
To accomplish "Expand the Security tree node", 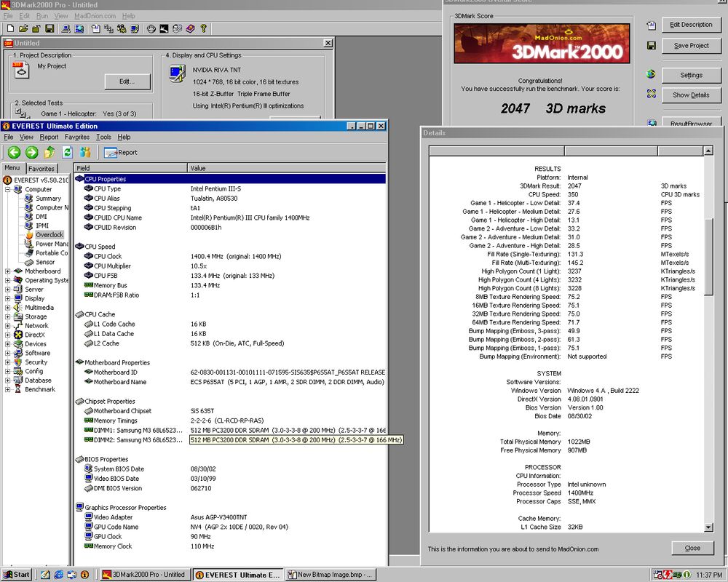I will coord(7,362).
